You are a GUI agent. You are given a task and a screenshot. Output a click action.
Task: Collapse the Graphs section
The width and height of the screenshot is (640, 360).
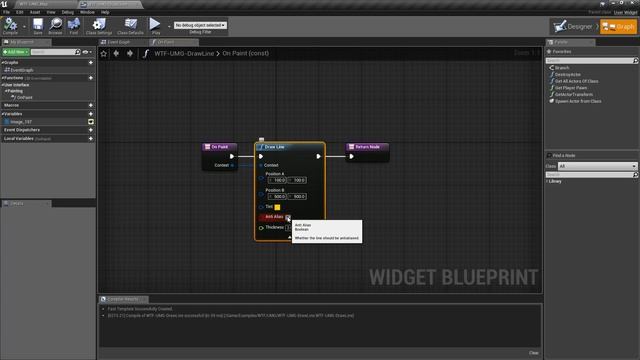click(x=3, y=63)
